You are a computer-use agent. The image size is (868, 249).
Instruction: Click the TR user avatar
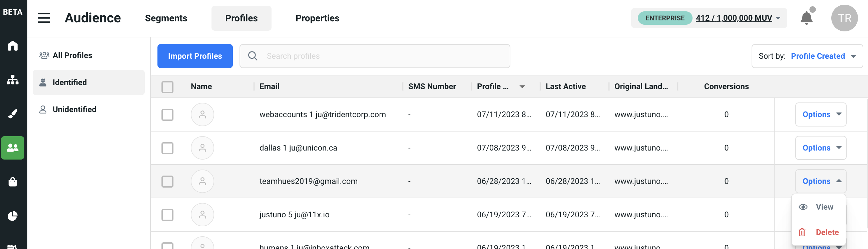(x=844, y=18)
